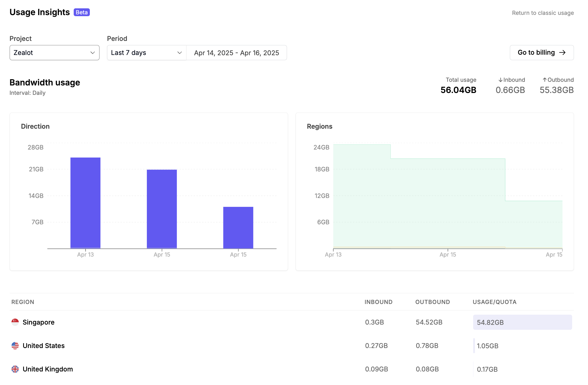
Task: Click the Beta badge next to Usage Insights
Action: [82, 12]
